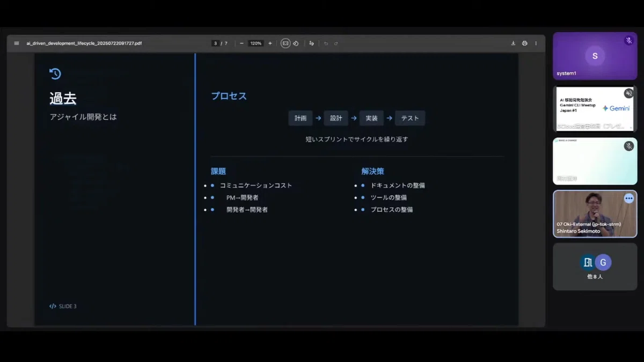Open the PDF viewer sidebar menu
This screenshot has height=362, width=644.
[16, 43]
